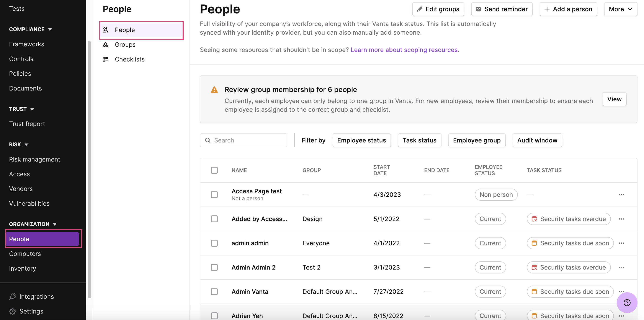Check the box for Admin Admin 2
The height and width of the screenshot is (320, 644).
pyautogui.click(x=214, y=267)
